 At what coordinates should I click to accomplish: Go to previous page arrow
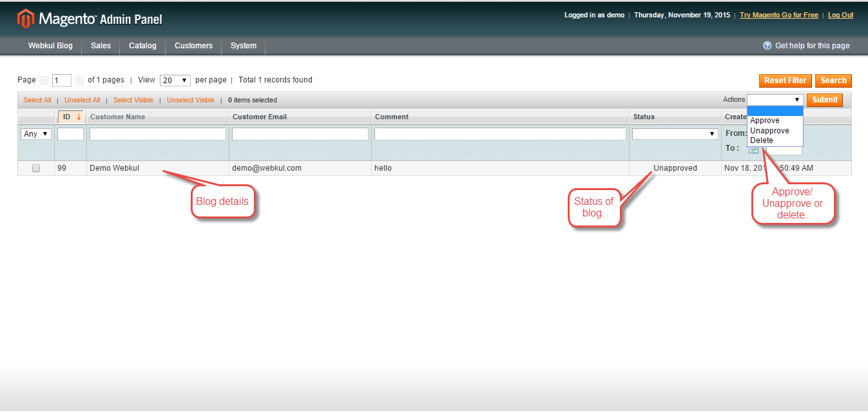(44, 81)
